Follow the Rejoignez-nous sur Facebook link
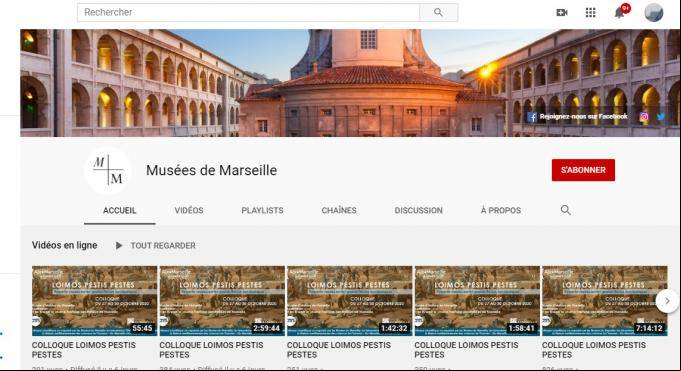 [583, 116]
